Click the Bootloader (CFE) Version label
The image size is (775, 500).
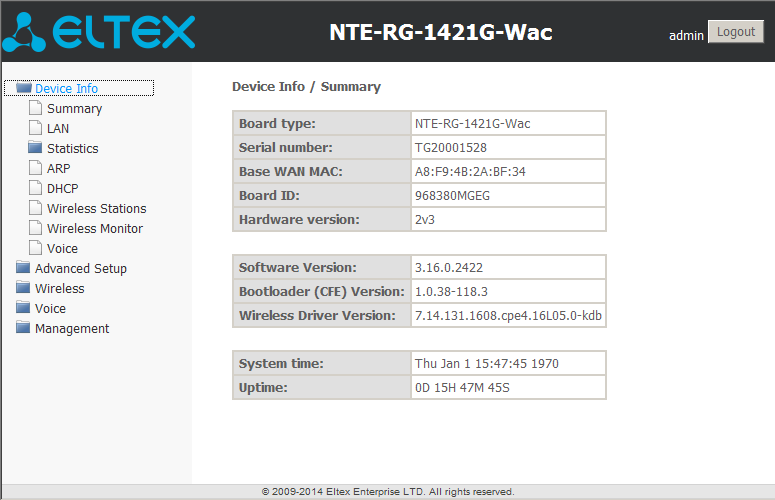click(322, 292)
